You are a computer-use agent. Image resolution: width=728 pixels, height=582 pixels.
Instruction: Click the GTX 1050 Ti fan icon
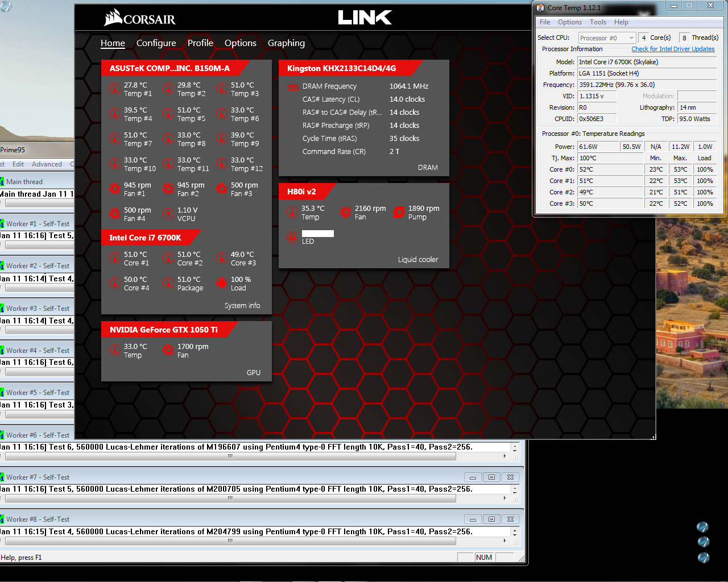pos(168,350)
